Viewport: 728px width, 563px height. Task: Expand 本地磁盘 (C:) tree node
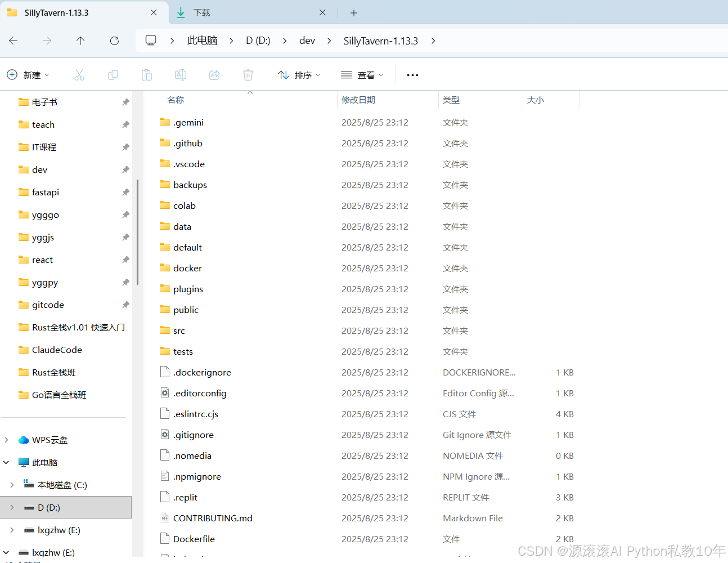coord(12,485)
